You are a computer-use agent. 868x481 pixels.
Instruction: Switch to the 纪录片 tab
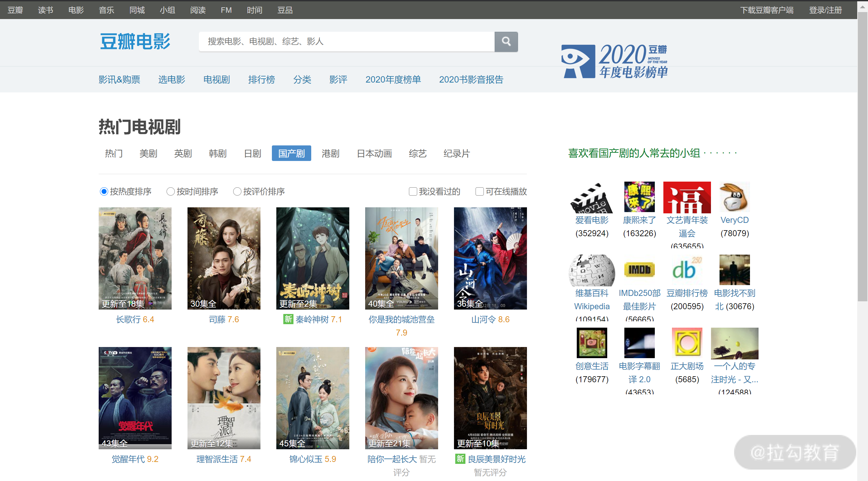[457, 153]
